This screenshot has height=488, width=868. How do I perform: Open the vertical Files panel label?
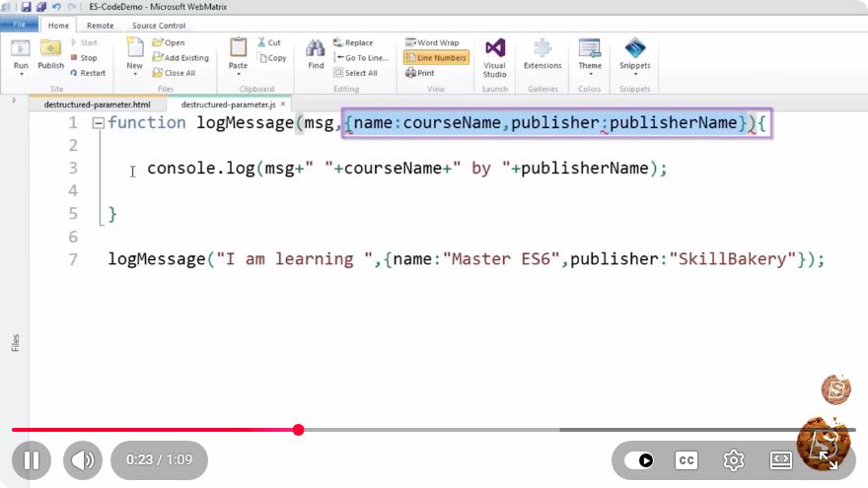(x=16, y=342)
